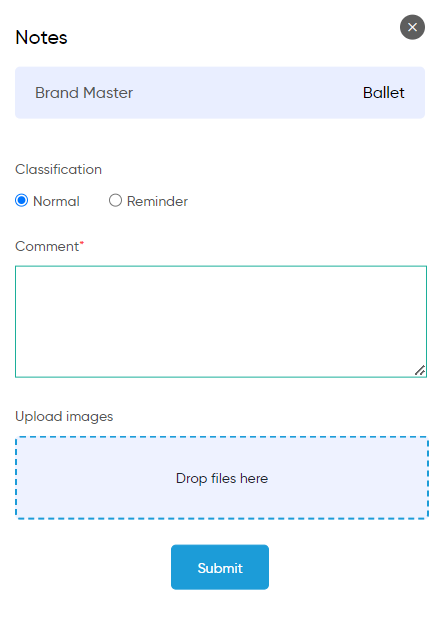The image size is (443, 617).
Task: Click the blue Brand Master info banner
Action: 220,92
